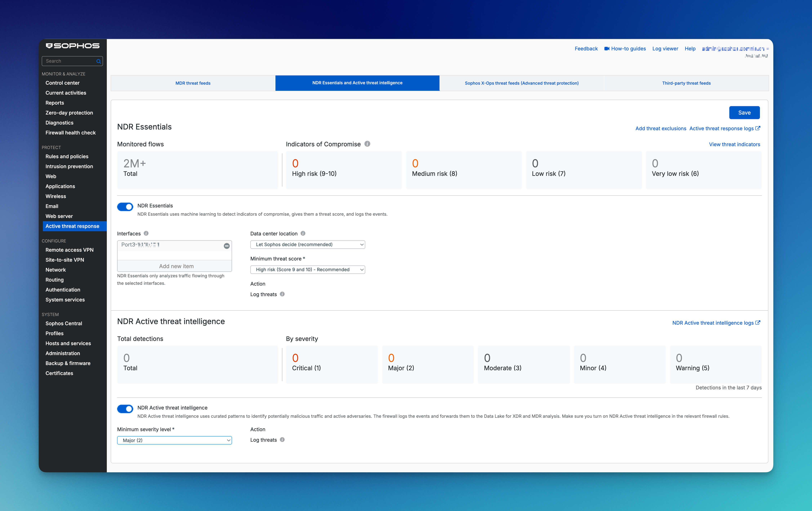Open Current activities menu item
Screen dimensions: 812x511
(x=66, y=93)
